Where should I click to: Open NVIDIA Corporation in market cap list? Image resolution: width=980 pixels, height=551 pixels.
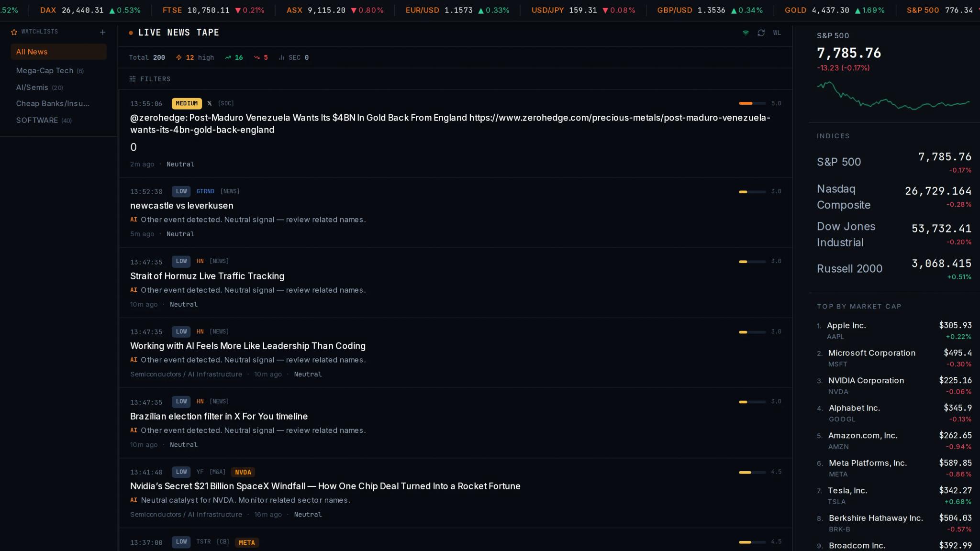coord(894,386)
